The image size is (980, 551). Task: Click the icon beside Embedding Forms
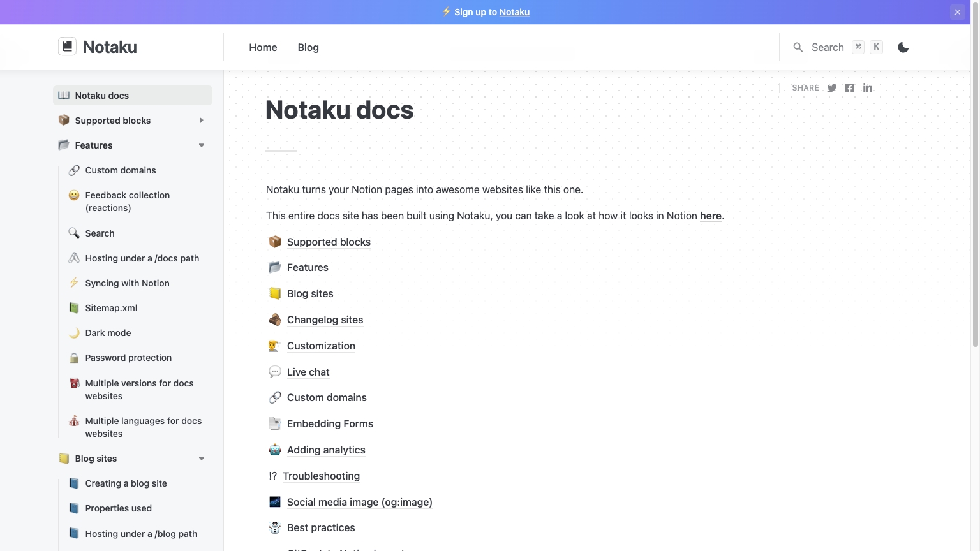coord(275,423)
